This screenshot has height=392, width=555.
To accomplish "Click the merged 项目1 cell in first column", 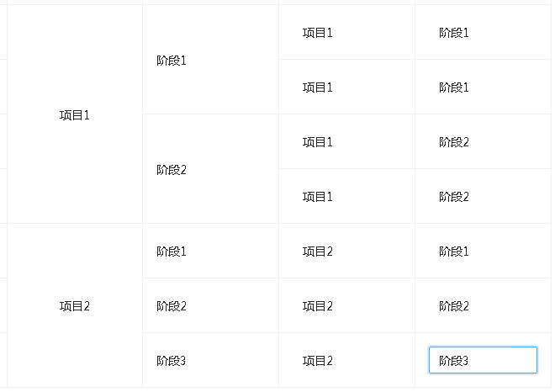I will pos(75,115).
